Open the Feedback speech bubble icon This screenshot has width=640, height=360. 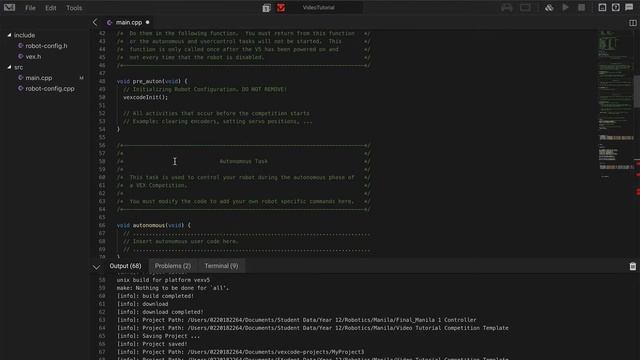click(x=629, y=7)
